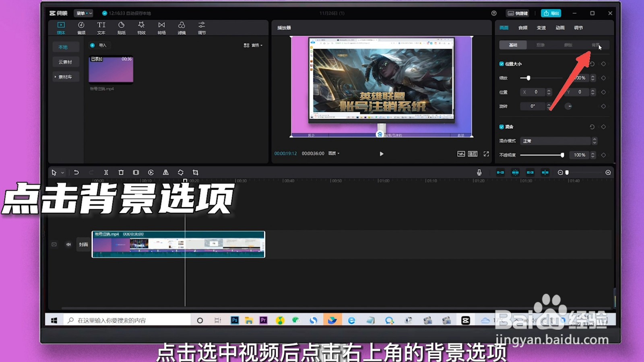Open the 菜单 menu dropdown
The image size is (644, 362).
(84, 13)
